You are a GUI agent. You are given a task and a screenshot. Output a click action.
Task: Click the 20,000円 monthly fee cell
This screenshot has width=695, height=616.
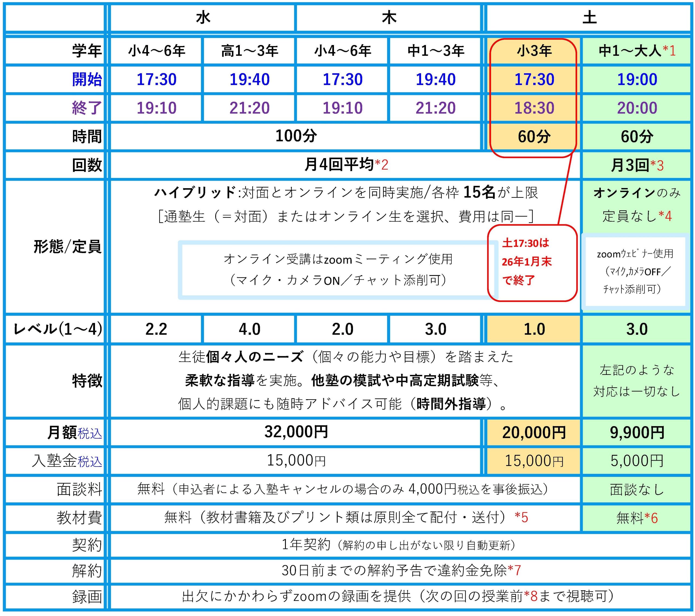(x=534, y=433)
